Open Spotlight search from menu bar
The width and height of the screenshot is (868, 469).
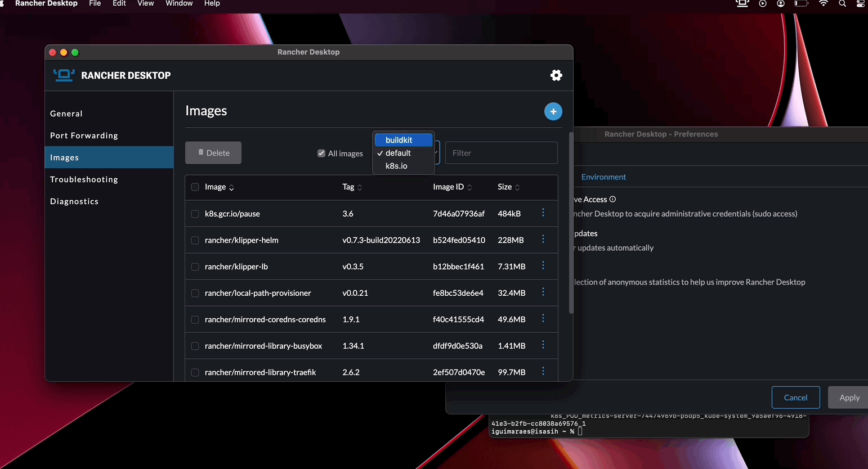coord(843,4)
